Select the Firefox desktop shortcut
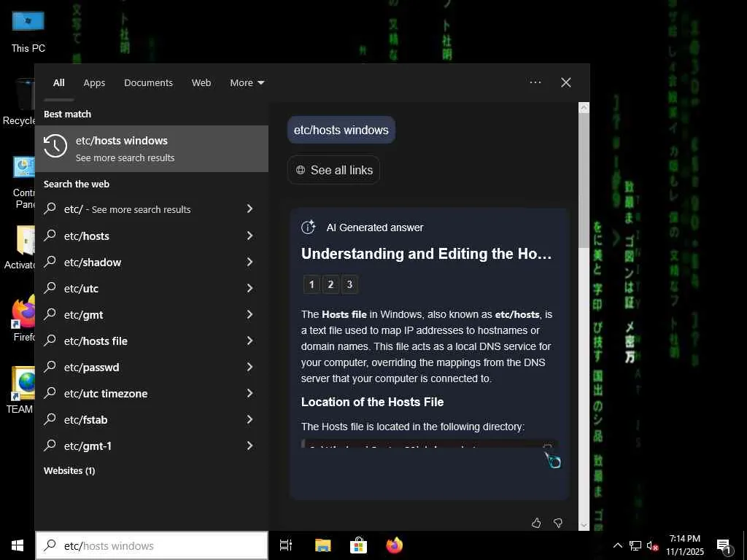Image resolution: width=747 pixels, height=560 pixels. (24, 318)
